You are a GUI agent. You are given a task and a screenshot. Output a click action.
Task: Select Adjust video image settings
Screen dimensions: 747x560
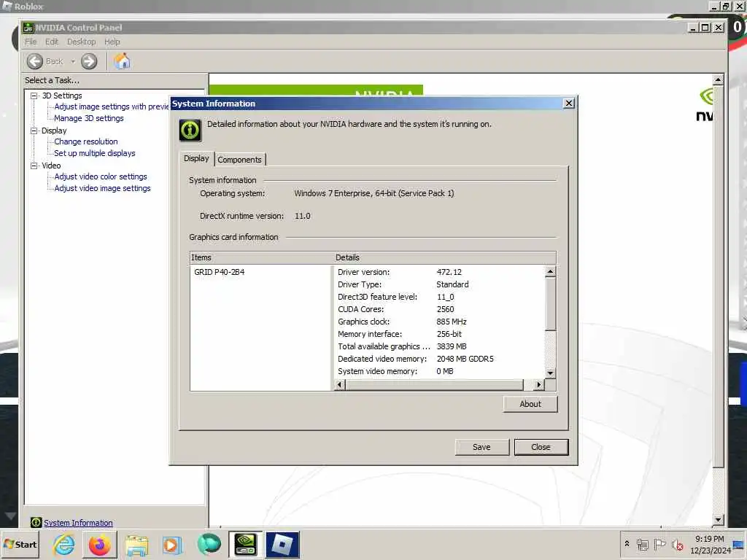pyautogui.click(x=102, y=189)
